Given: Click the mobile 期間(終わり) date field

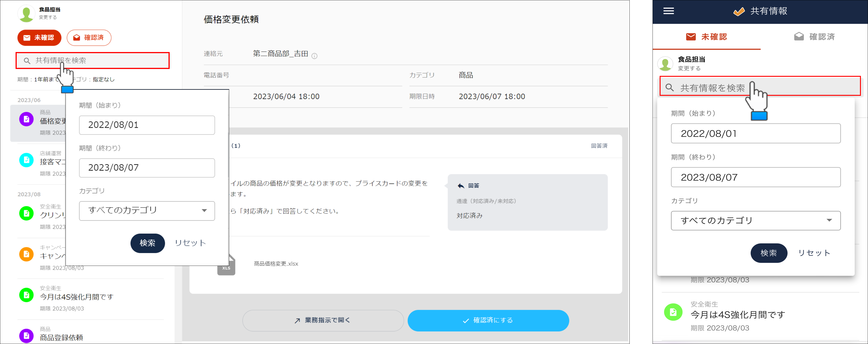Looking at the screenshot, I should pos(755,177).
